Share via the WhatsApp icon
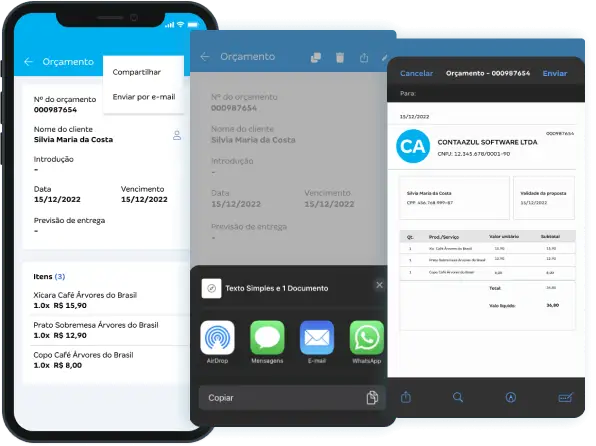This screenshot has height=446, width=596. 367,338
